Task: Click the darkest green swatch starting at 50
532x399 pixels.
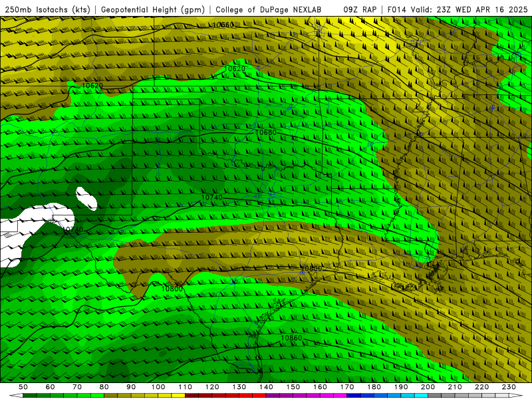Action: (x=30, y=396)
